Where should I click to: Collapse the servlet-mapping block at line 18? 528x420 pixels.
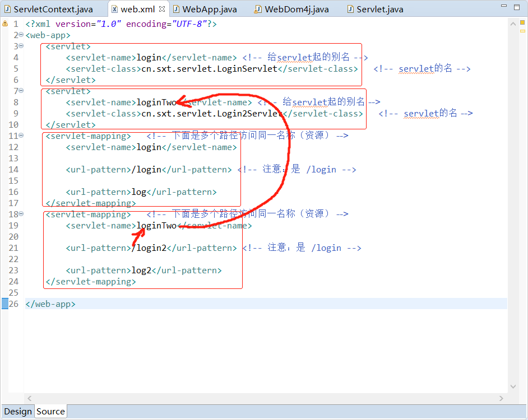tap(21, 214)
